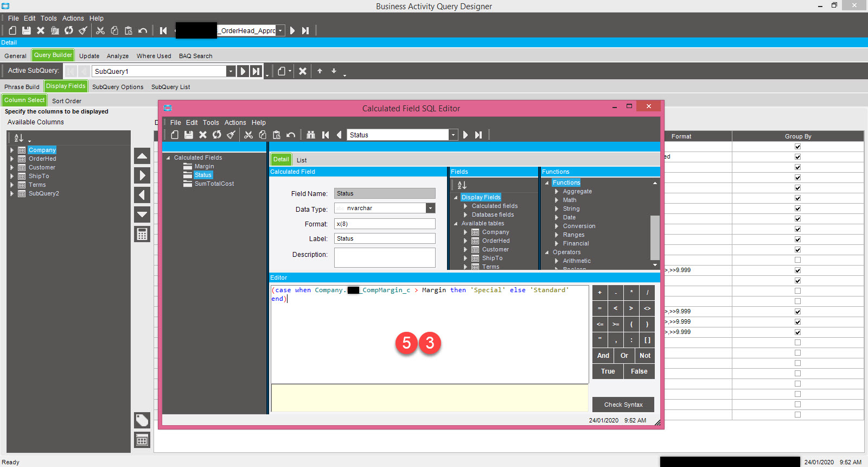This screenshot has width=868, height=467.
Task: Insert the plus operator
Action: [600, 293]
